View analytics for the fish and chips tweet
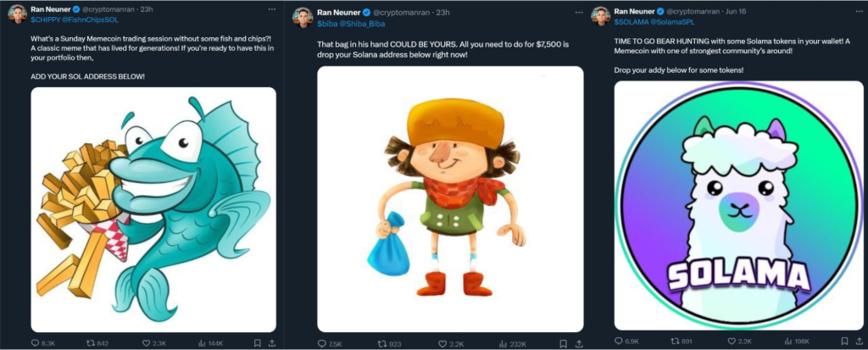Screen dimensions: 868x350 pos(203,342)
